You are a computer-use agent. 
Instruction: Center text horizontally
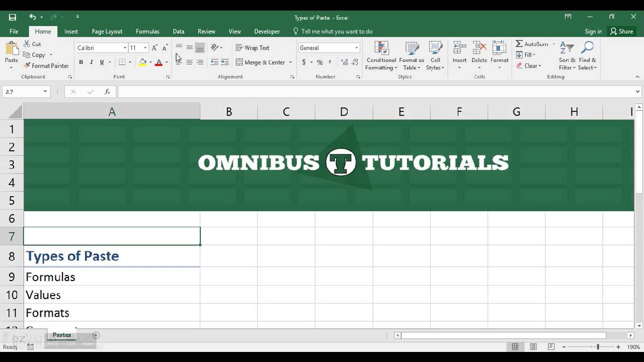click(189, 62)
